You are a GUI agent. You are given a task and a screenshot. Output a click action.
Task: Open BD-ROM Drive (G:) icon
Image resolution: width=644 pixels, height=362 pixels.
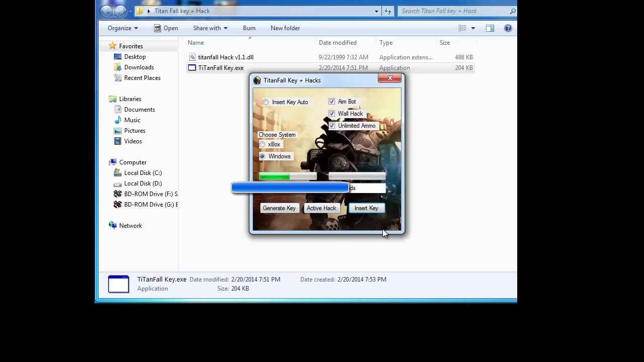point(118,205)
